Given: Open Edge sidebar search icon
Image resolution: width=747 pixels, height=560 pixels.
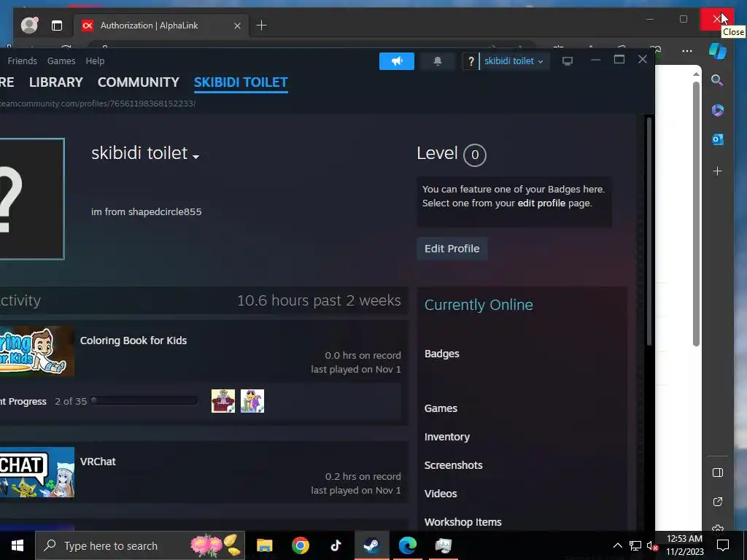Looking at the screenshot, I should coord(717,80).
